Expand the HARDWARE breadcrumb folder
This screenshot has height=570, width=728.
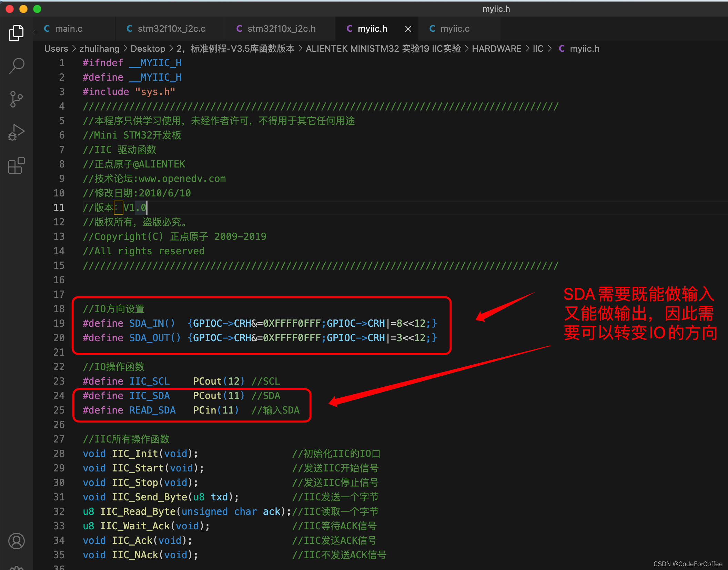[496, 49]
